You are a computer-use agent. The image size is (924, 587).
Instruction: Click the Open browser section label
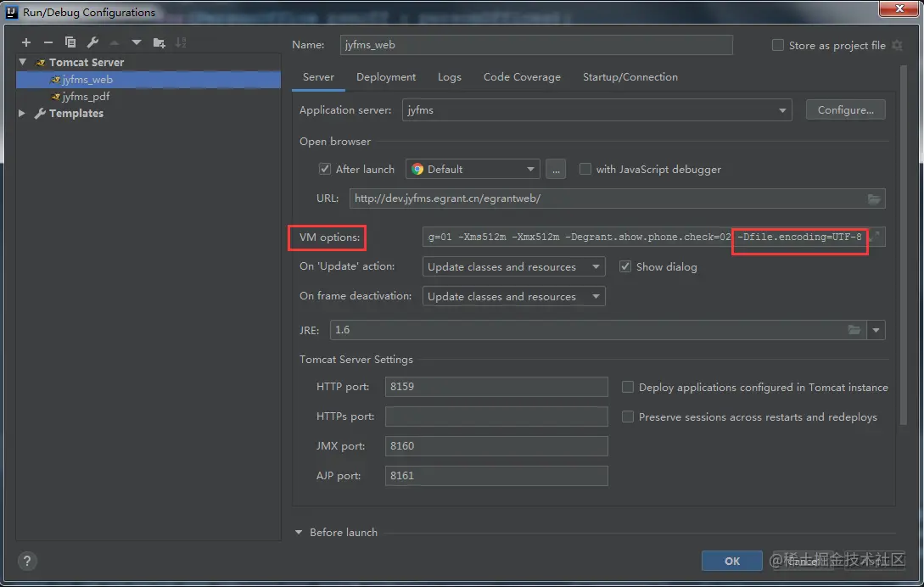click(334, 142)
